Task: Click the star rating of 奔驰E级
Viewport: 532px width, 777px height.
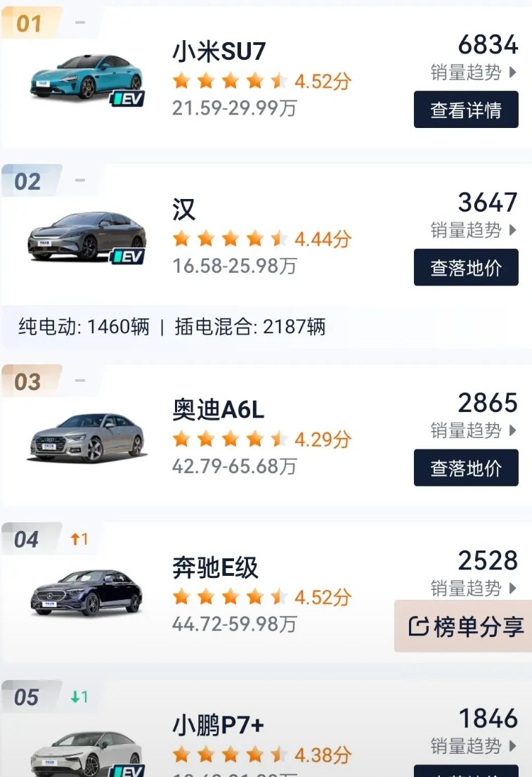Action: coord(229,597)
